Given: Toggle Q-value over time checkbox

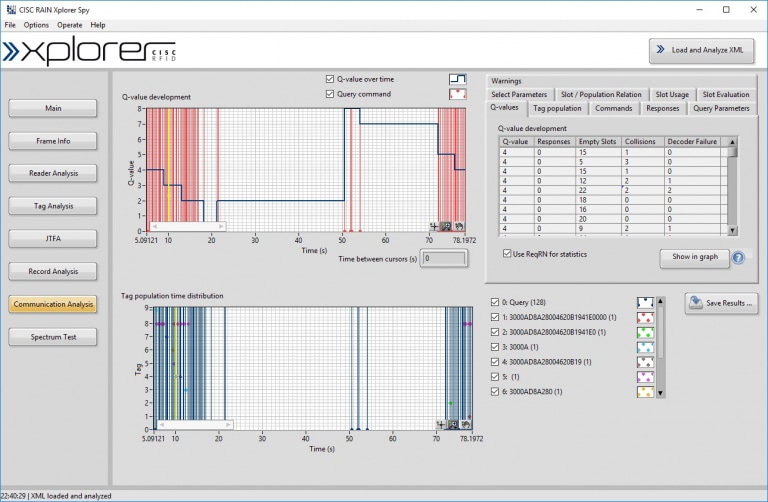Looking at the screenshot, I should [330, 79].
